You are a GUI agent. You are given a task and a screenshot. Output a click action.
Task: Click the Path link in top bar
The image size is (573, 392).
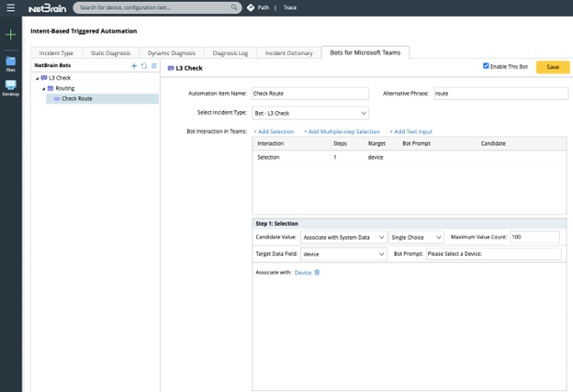(x=264, y=7)
